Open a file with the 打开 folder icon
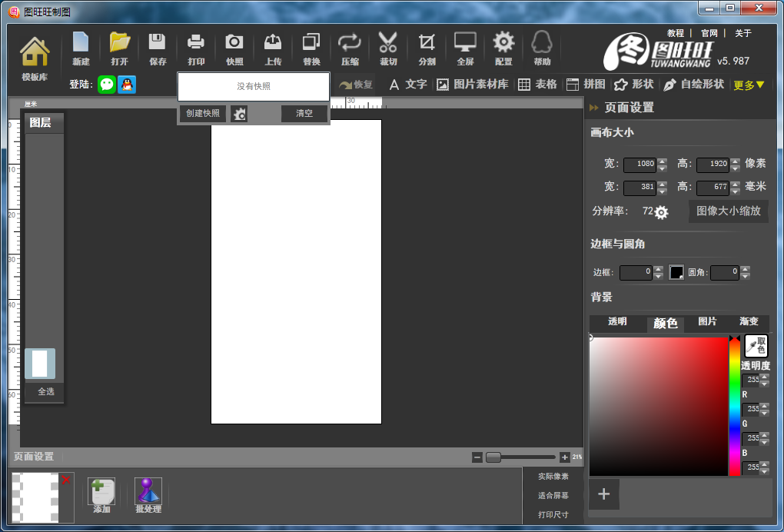Viewport: 784px width, 532px height. coord(119,49)
